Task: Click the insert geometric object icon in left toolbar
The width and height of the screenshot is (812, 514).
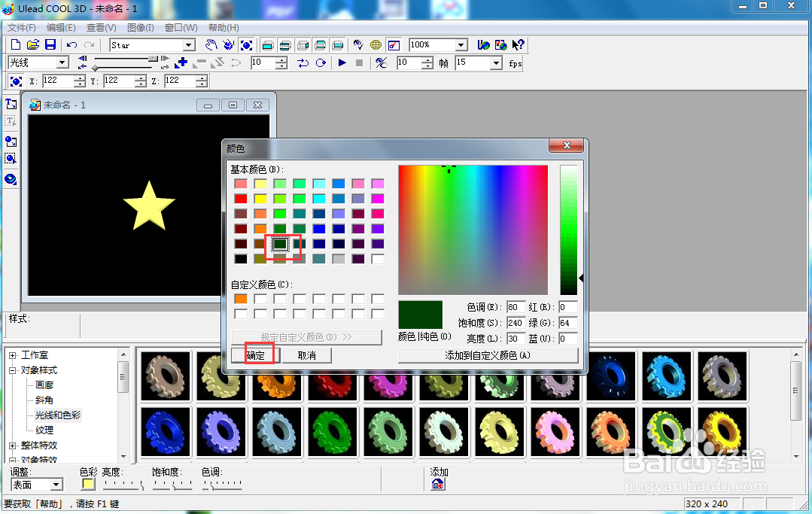Action: point(11,179)
